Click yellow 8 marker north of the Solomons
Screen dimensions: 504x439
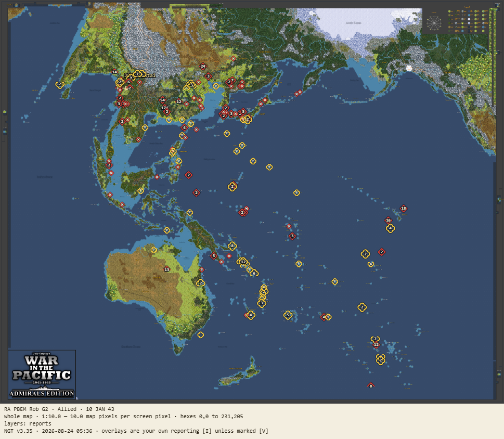point(232,246)
